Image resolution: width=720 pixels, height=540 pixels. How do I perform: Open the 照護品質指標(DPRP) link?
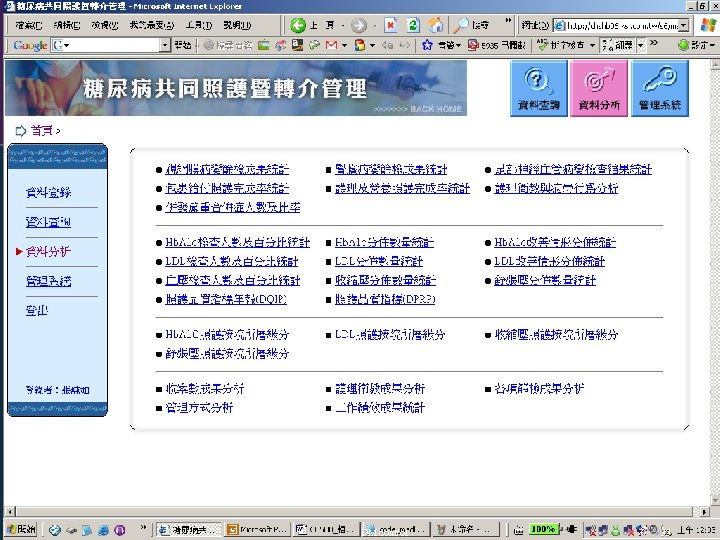pos(385,299)
